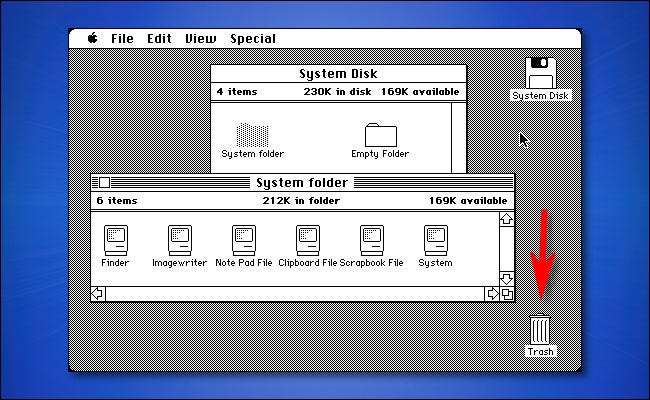Select the Imagewriter file icon
This screenshot has height=400, width=650.
pyautogui.click(x=180, y=240)
